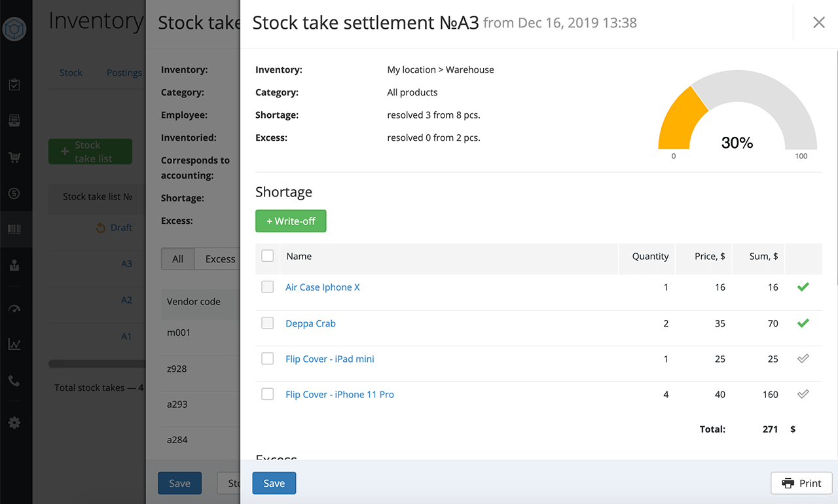Check the Air Case Iphone X checkbox
This screenshot has height=504, width=838.
tap(267, 287)
